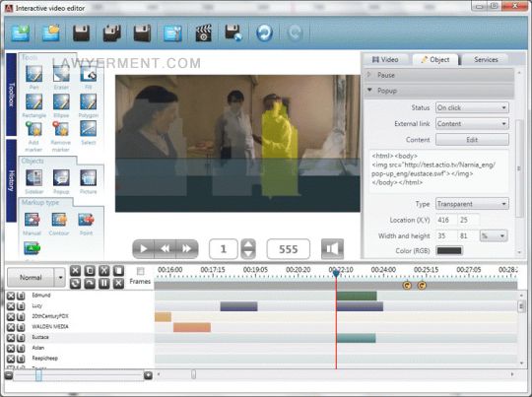Open the External link dropdown
This screenshot has width=532, height=397.
[472, 124]
